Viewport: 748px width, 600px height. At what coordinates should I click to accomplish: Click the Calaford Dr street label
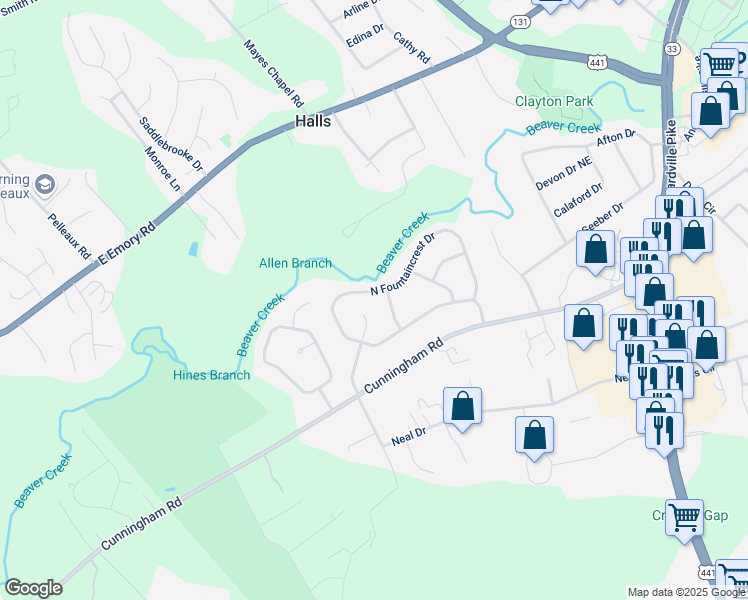(578, 200)
